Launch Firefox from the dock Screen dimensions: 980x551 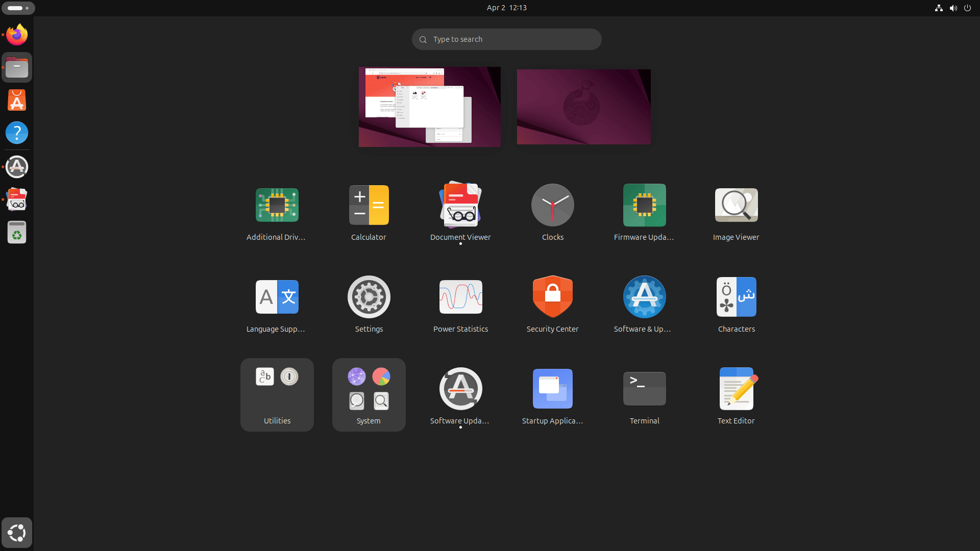[x=17, y=34]
